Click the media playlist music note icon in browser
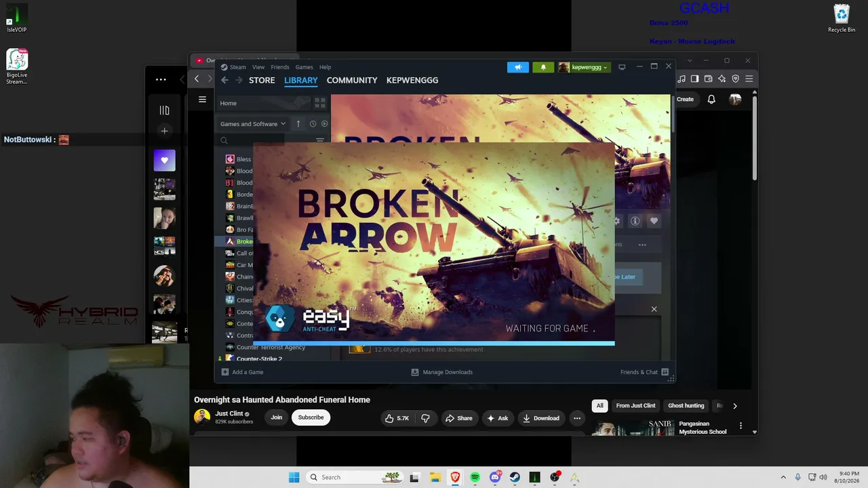Image resolution: width=868 pixels, height=488 pixels. (x=682, y=79)
